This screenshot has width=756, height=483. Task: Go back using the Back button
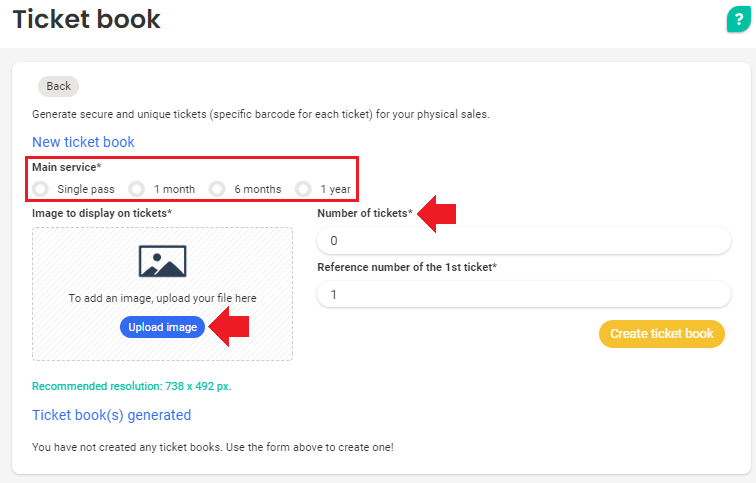point(58,86)
